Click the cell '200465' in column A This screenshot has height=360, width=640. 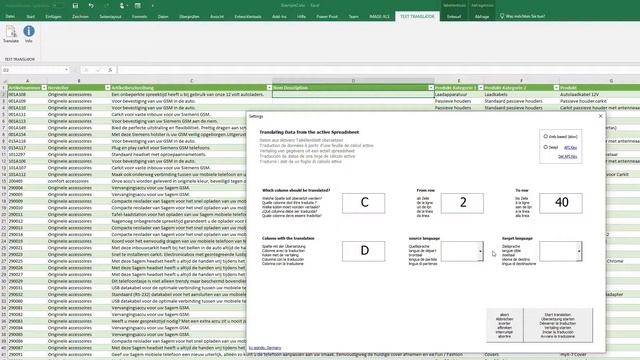(16, 181)
